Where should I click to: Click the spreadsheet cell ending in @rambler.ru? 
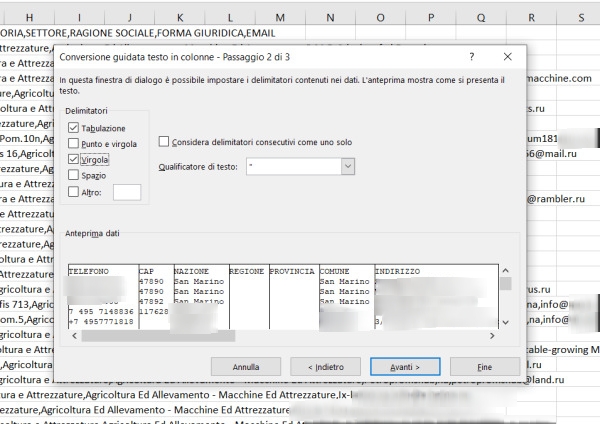(556, 199)
